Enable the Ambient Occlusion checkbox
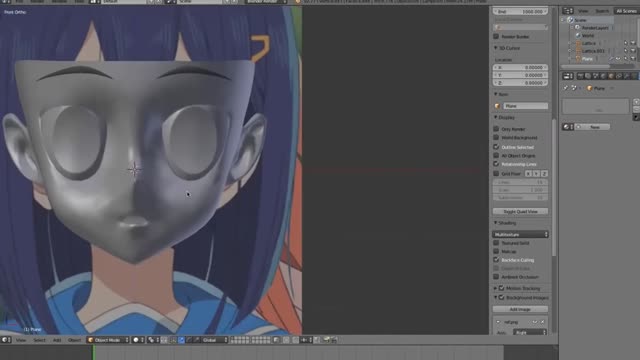This screenshot has height=360, width=640. pyautogui.click(x=496, y=277)
